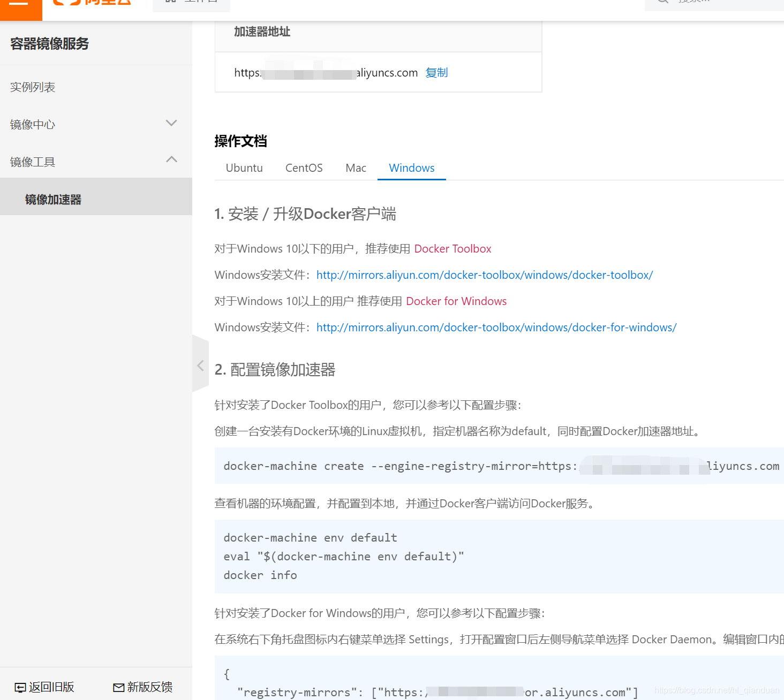Click the 返回旧版 return icon
The height and width of the screenshot is (700, 784).
point(20,688)
